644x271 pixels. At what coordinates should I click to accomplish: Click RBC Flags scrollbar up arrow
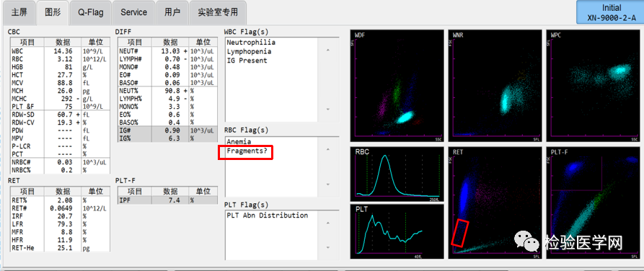pyautogui.click(x=327, y=149)
